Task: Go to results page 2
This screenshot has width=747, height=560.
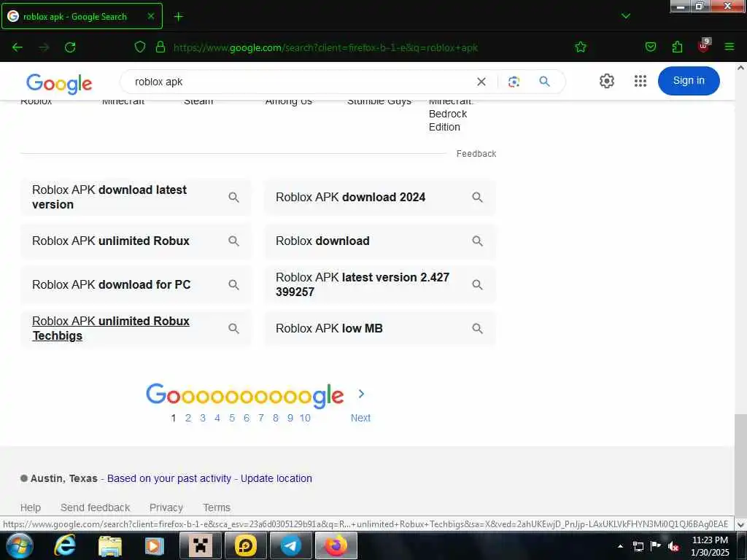Action: coord(188,418)
